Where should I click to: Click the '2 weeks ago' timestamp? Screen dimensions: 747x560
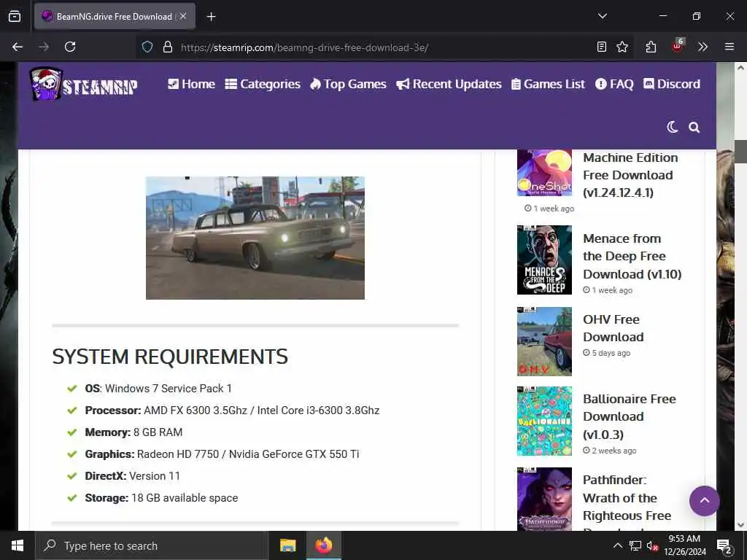click(x=614, y=451)
